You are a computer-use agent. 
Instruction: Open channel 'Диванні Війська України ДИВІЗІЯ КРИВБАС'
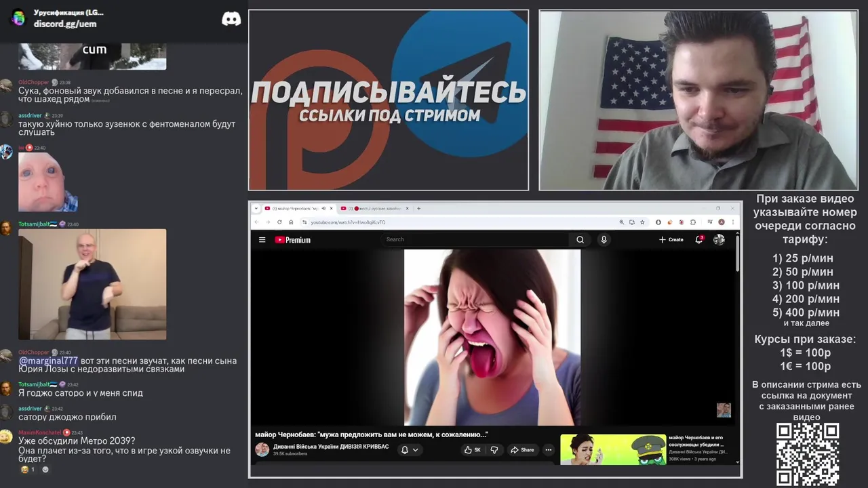(331, 447)
